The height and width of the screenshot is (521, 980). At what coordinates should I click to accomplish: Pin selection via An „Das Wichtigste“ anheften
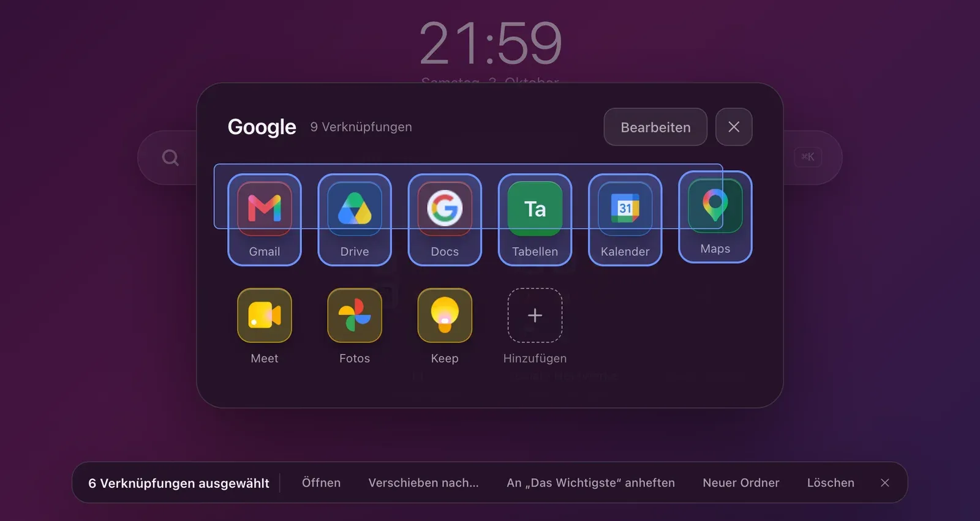[x=590, y=482]
